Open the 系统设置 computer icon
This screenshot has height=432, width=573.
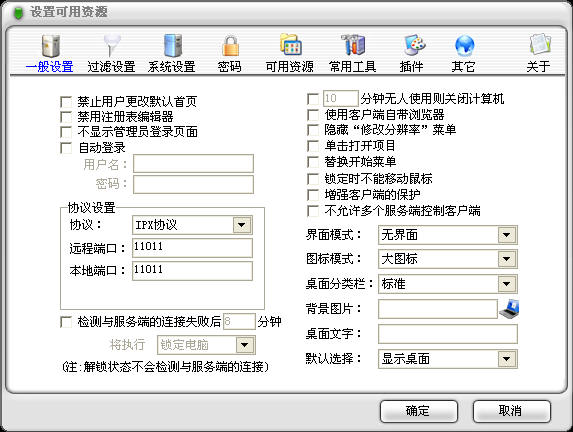(x=172, y=45)
